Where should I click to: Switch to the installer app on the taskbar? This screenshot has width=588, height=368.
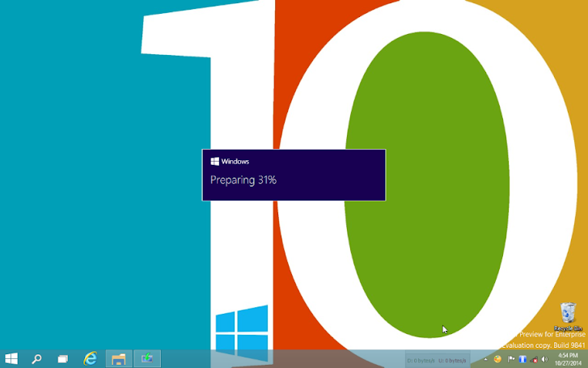[x=147, y=359]
